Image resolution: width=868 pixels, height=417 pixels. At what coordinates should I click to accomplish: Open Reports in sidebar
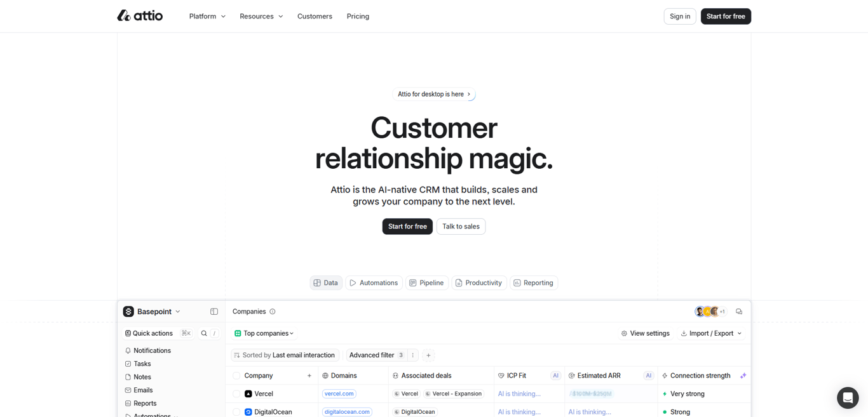[x=140, y=404]
